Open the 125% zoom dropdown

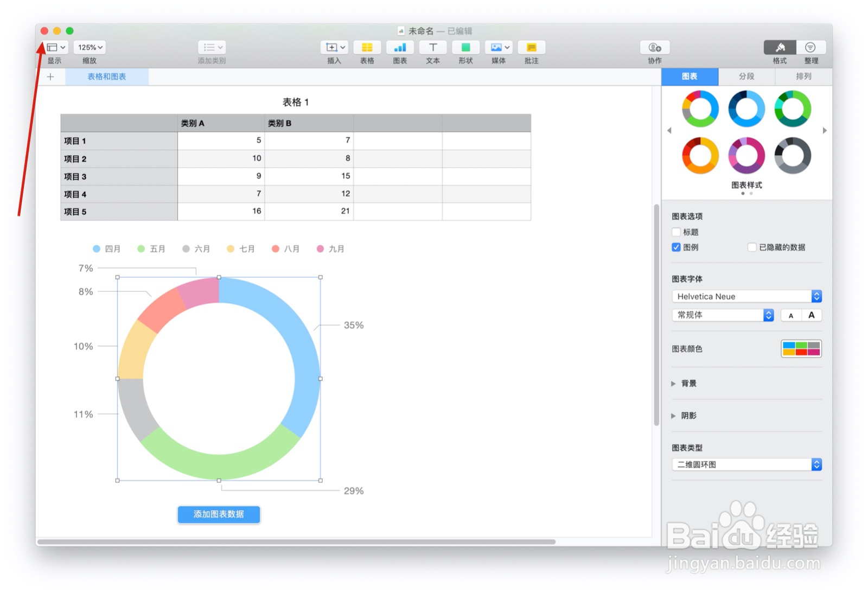pos(89,47)
